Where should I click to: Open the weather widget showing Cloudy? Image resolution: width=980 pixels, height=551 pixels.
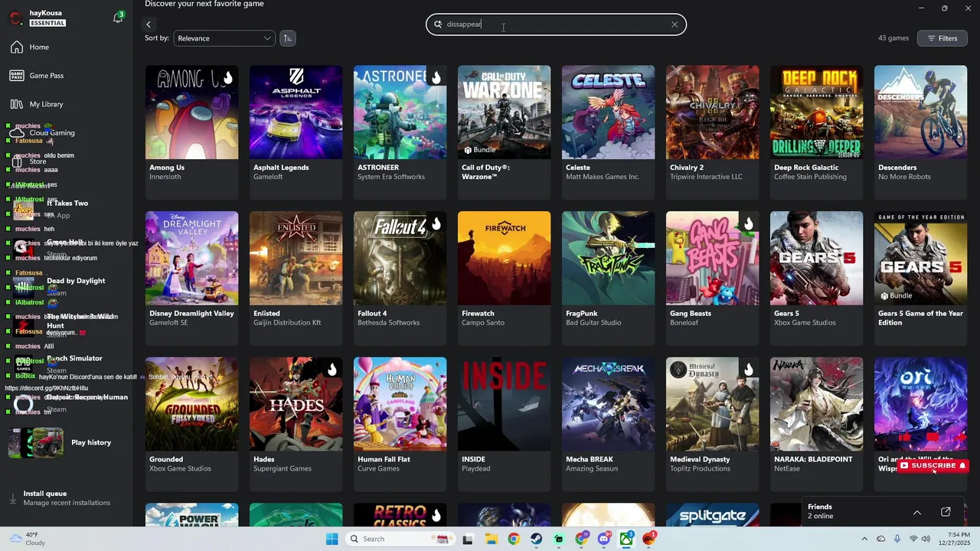pyautogui.click(x=27, y=539)
